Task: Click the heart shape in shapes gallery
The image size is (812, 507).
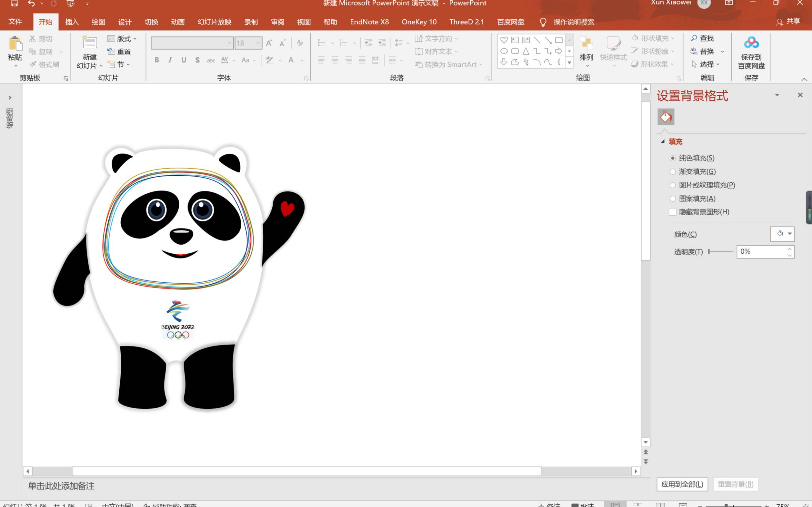Action: [504, 40]
